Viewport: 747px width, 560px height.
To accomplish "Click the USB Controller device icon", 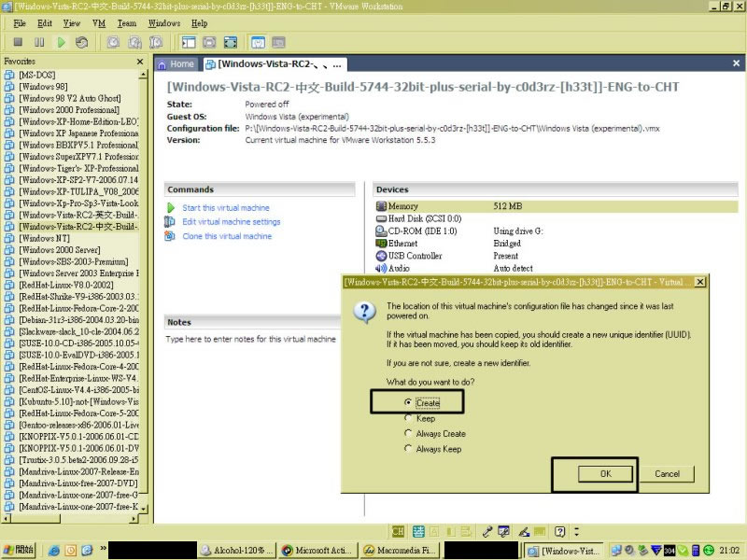I will (381, 256).
